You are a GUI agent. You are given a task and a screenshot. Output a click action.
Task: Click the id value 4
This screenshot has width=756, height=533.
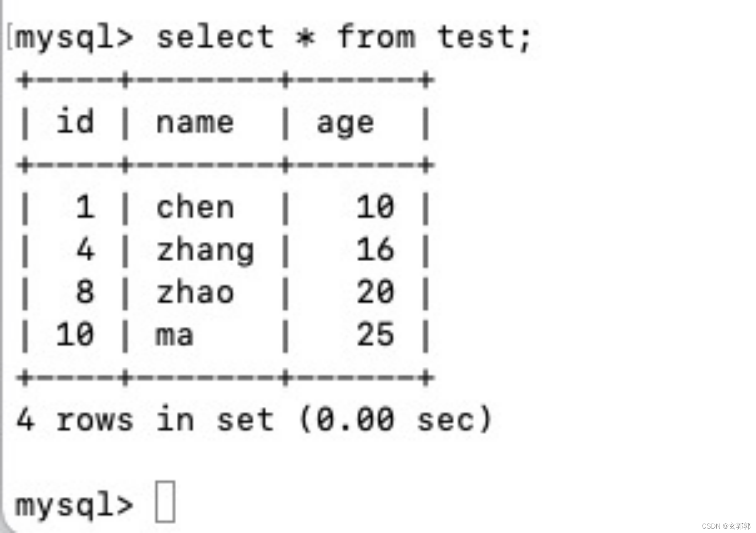pyautogui.click(x=85, y=249)
